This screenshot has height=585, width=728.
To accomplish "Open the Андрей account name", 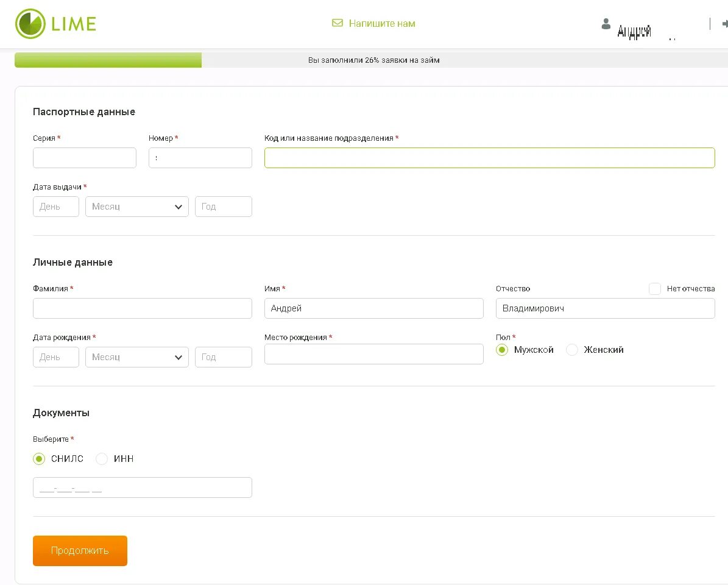I will 634,31.
